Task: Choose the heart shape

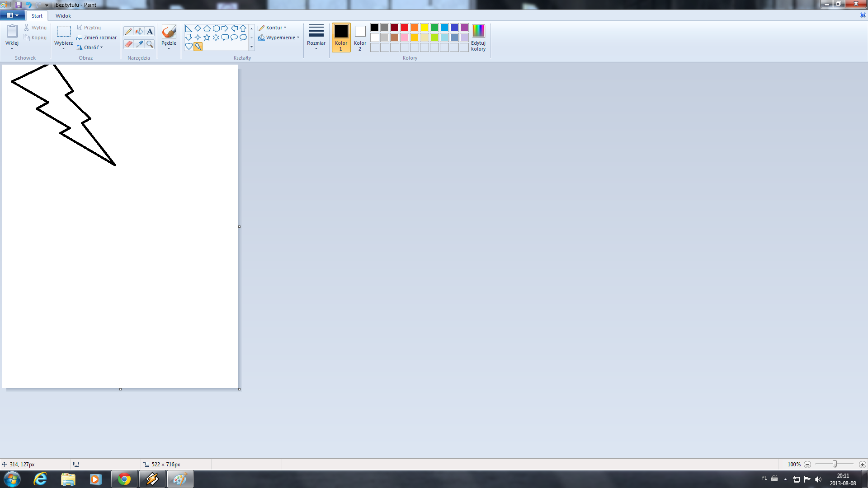Action: coord(189,47)
